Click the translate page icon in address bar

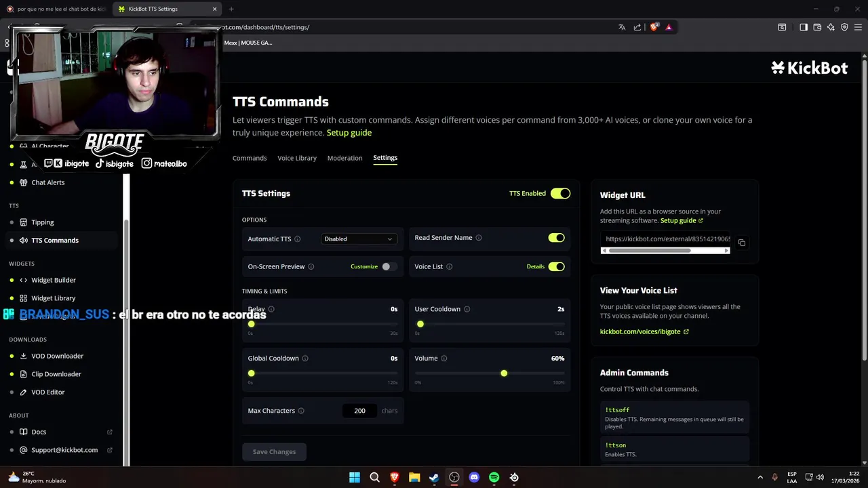622,27
